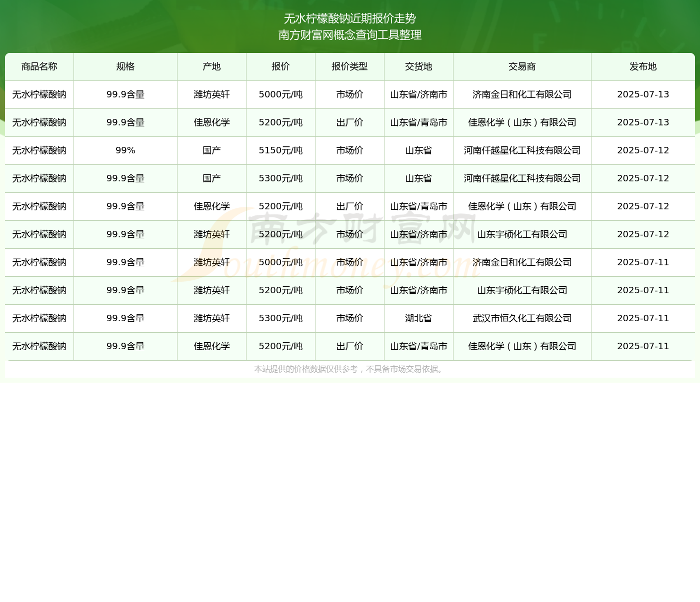Screen dimensions: 700x602
Task: Click the 5150元/吨 price cell
Action: tap(281, 150)
